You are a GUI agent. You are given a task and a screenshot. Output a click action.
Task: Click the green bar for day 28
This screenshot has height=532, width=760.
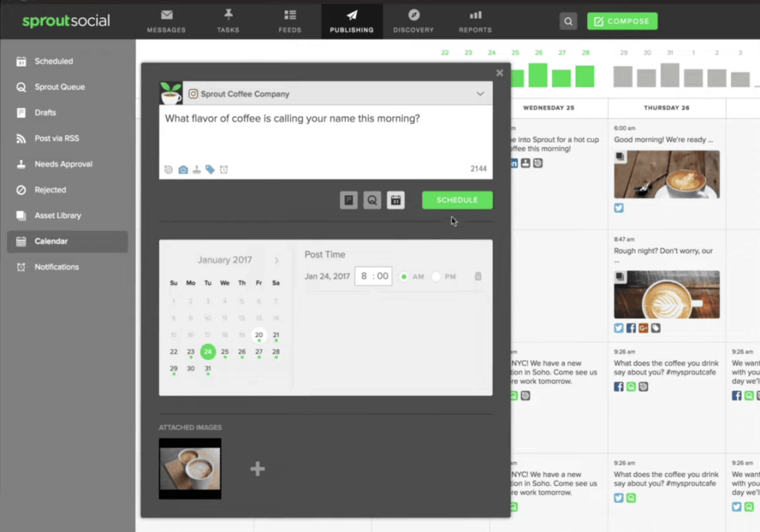pyautogui.click(x=585, y=76)
